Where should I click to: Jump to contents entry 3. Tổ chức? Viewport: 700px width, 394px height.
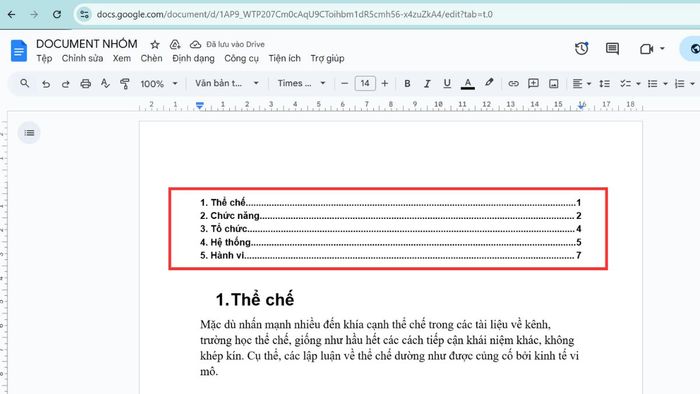tap(390, 229)
